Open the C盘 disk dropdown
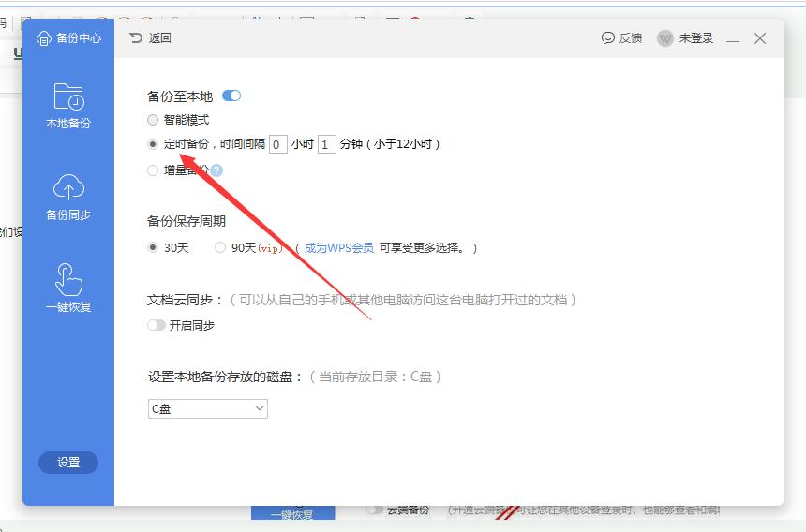The width and height of the screenshot is (806, 532). [x=208, y=408]
